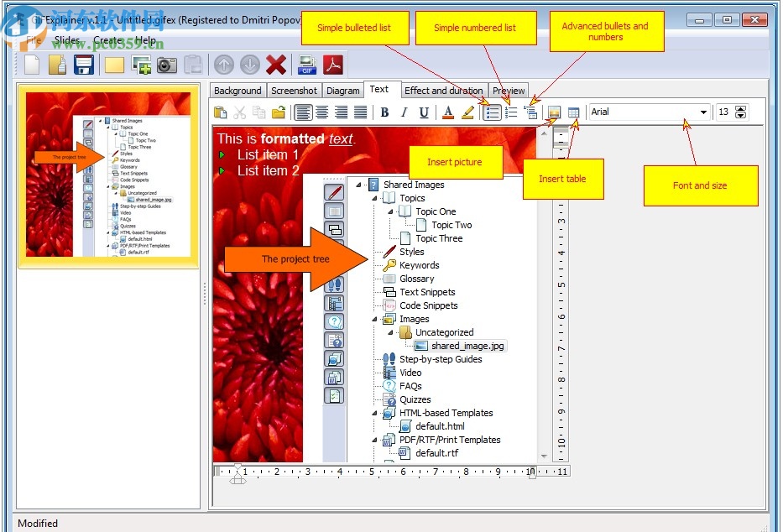The image size is (783, 532).
Task: Delete the slide with red X
Action: click(276, 65)
